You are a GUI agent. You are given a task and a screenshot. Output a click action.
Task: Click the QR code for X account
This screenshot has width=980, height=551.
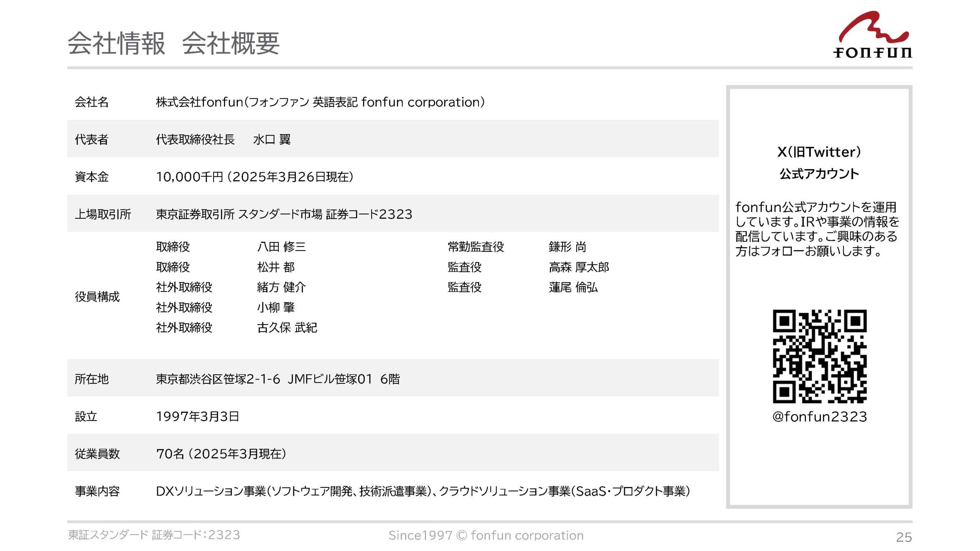tap(820, 356)
